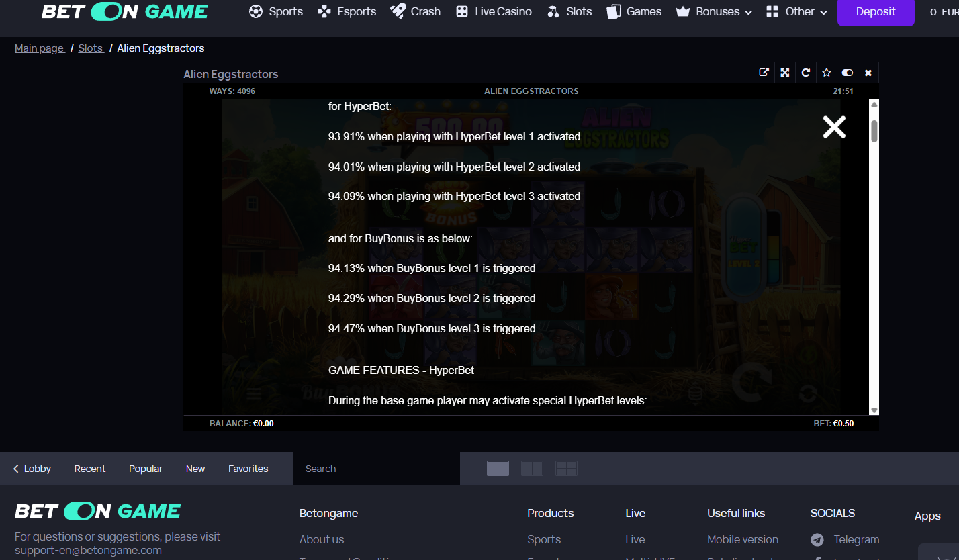Switch to the Popular tab
959x560 pixels.
pos(146,469)
